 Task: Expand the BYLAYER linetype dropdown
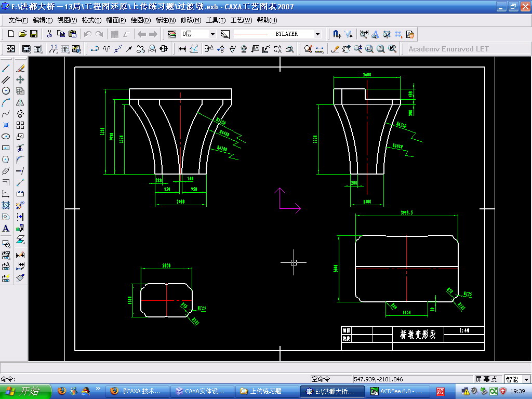pos(317,34)
